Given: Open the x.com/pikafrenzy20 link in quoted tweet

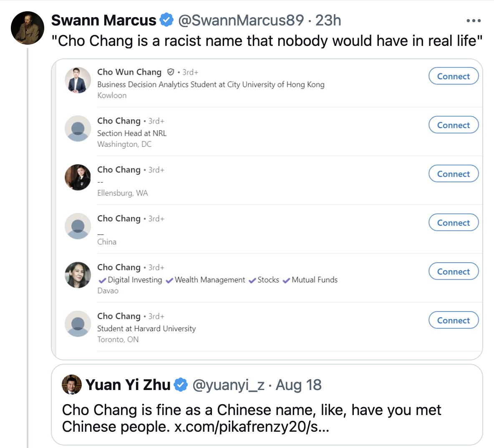Looking at the screenshot, I should 252,427.
